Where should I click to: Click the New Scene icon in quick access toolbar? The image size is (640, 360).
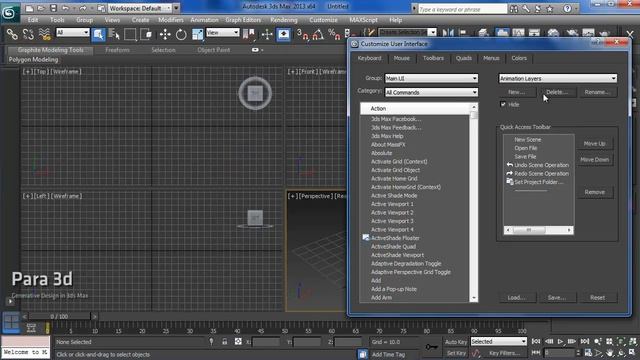click(30, 8)
